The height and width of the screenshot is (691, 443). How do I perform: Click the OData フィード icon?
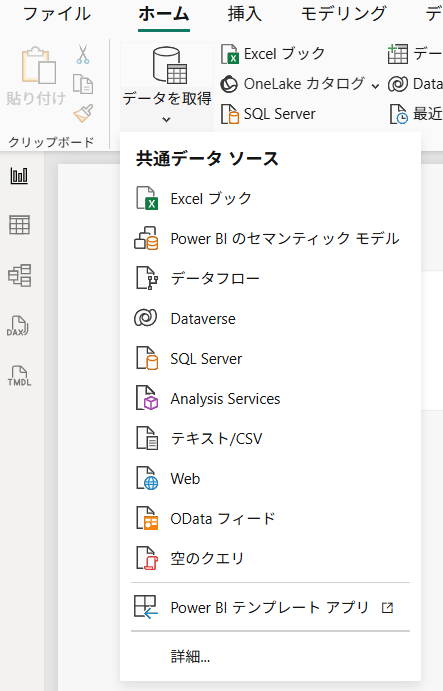click(146, 518)
